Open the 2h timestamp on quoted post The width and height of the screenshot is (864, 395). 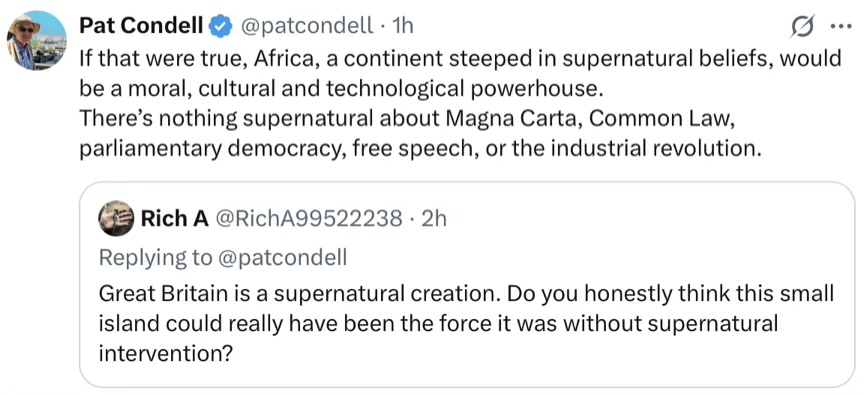[x=433, y=219]
